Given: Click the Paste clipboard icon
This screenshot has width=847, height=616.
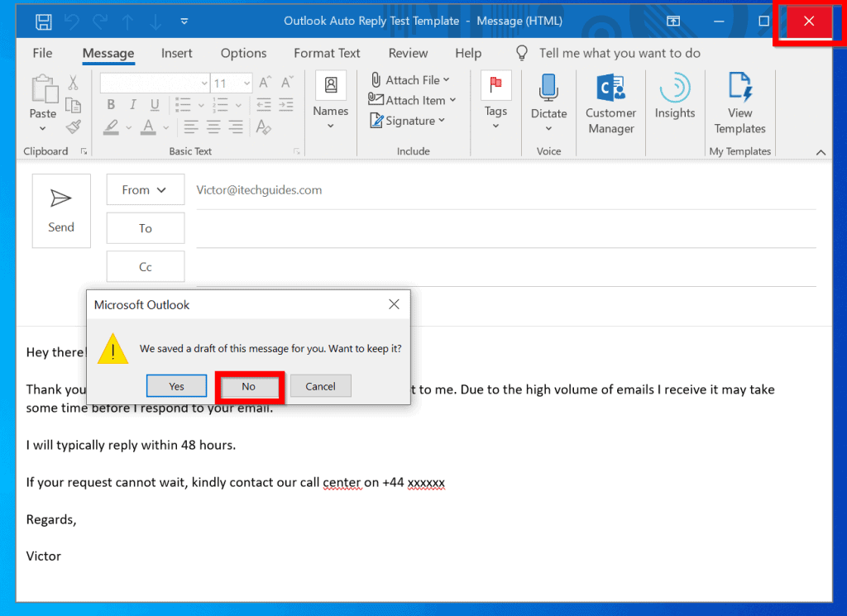Looking at the screenshot, I should pyautogui.click(x=45, y=89).
